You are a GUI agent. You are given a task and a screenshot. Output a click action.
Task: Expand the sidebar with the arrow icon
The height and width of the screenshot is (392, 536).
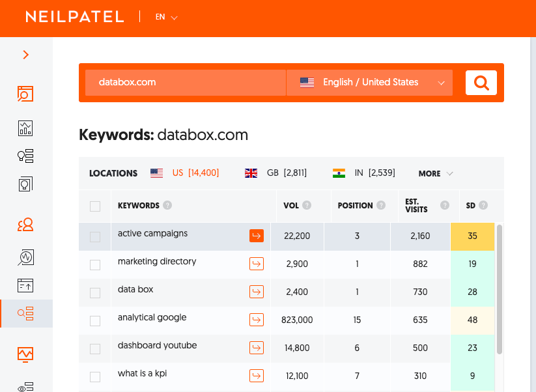point(25,55)
